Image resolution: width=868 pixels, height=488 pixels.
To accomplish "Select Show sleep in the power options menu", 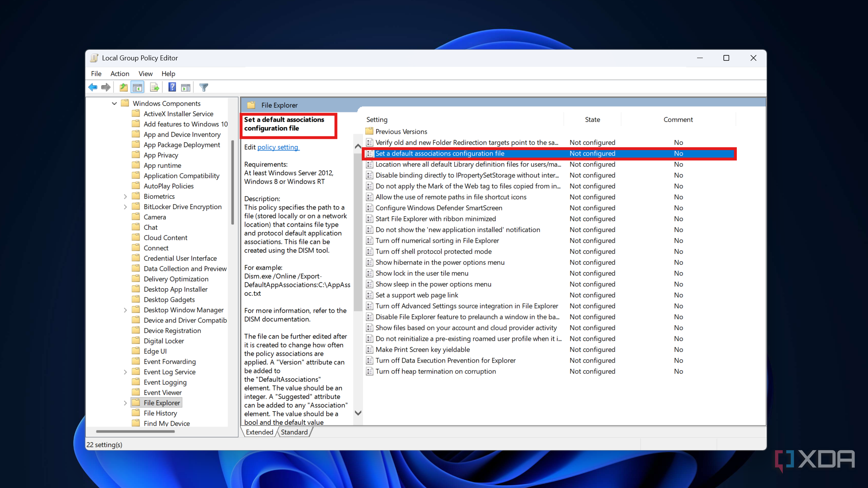I will (x=433, y=284).
